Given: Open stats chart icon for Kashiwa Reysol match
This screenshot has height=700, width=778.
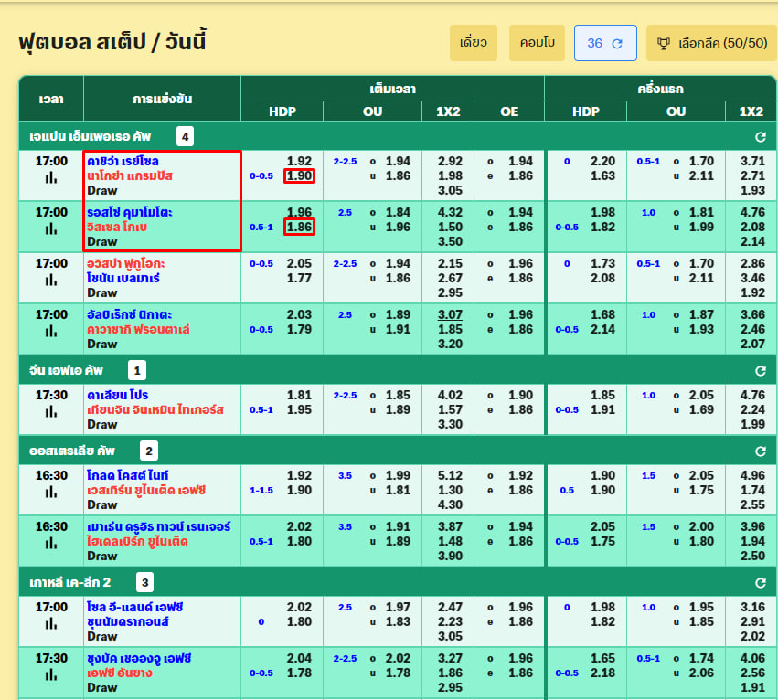Looking at the screenshot, I should pyautogui.click(x=51, y=177).
